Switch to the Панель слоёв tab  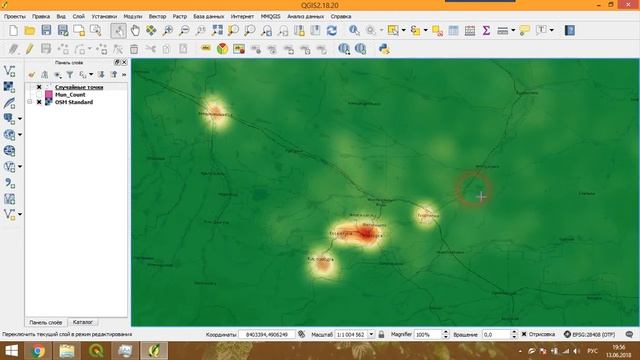46,322
